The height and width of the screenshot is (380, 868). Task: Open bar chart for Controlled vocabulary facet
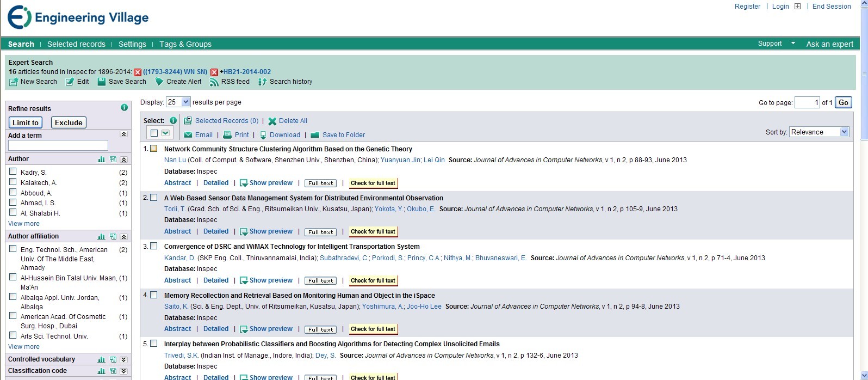click(x=101, y=360)
